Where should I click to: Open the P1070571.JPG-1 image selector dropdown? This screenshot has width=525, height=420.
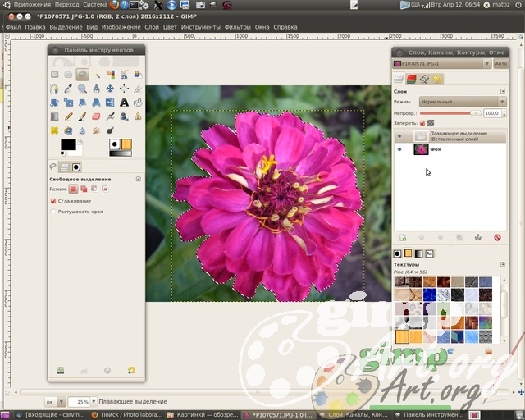pos(442,64)
